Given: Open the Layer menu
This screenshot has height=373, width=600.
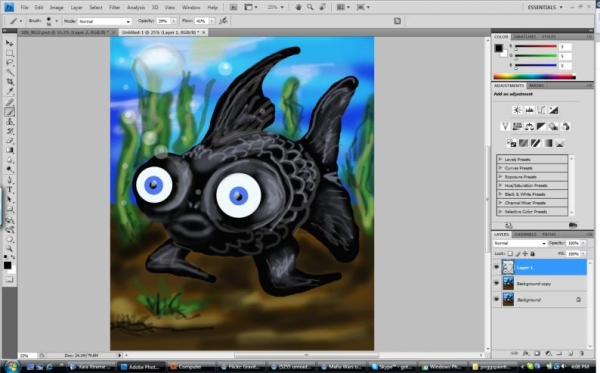Looking at the screenshot, I should pos(77,7).
